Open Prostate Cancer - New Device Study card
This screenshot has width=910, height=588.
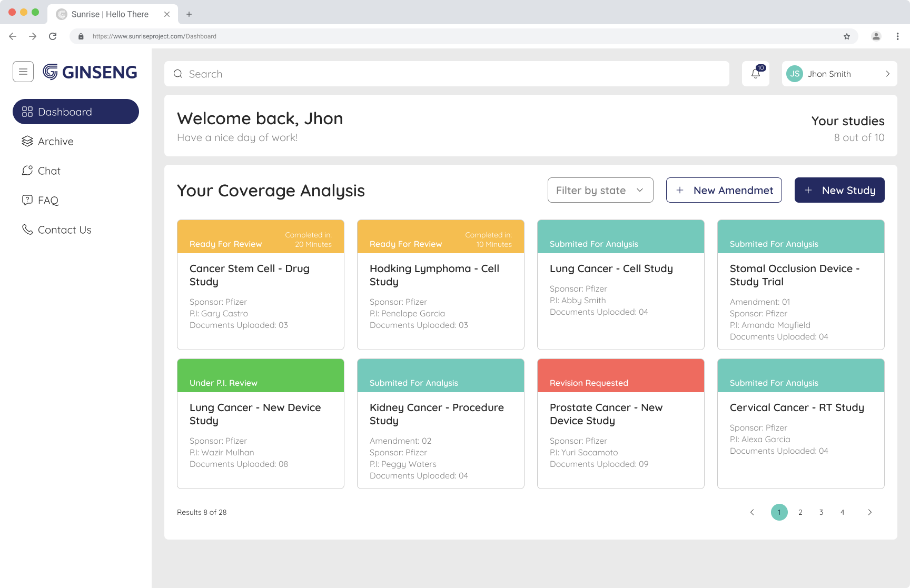click(621, 424)
